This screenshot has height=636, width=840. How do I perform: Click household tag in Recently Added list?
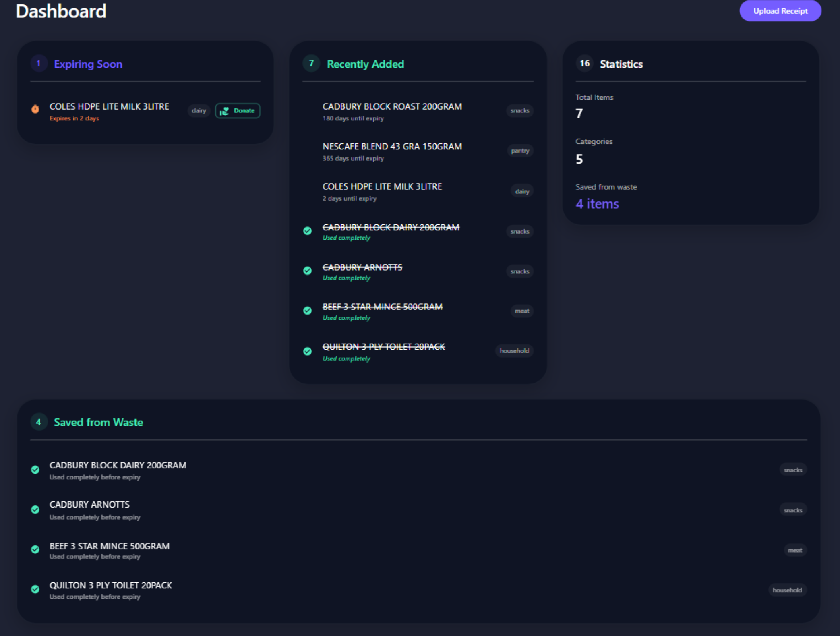pyautogui.click(x=514, y=351)
